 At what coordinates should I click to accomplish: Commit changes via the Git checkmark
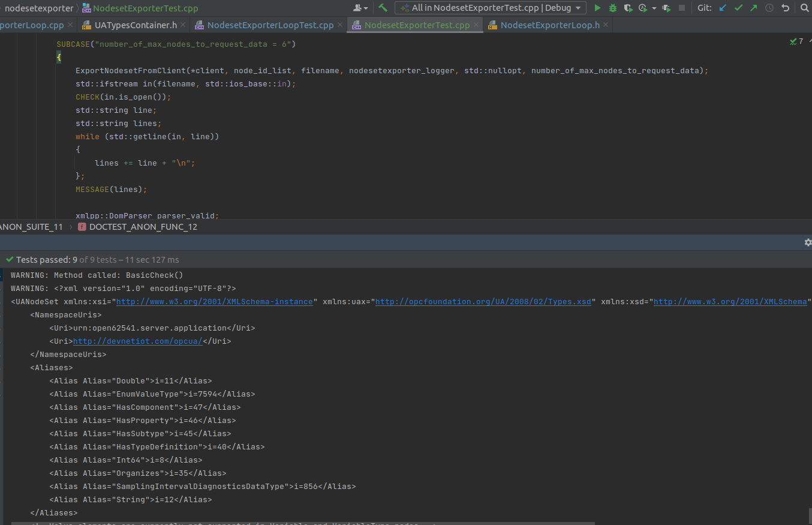click(x=738, y=8)
